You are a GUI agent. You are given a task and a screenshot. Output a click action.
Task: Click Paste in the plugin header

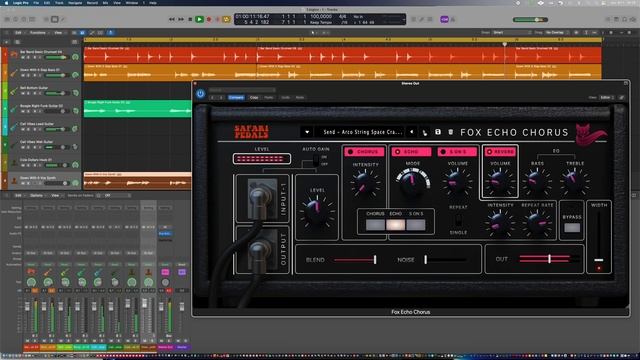coord(269,98)
